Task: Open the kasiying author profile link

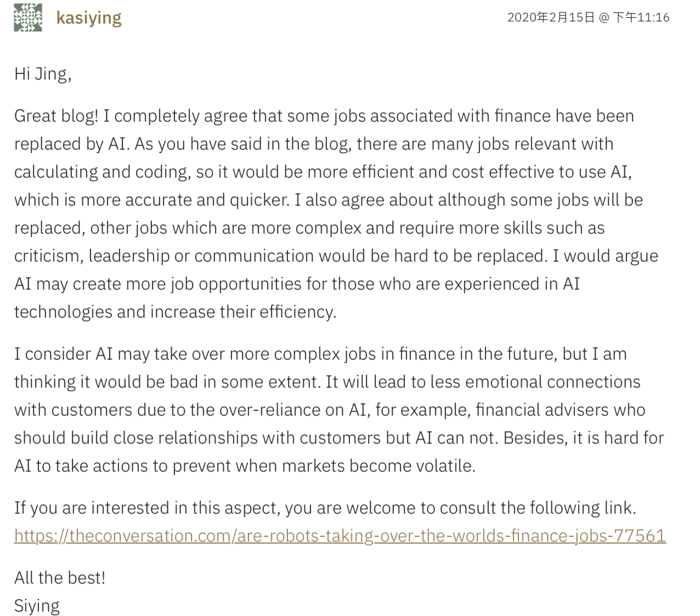Action: click(89, 18)
